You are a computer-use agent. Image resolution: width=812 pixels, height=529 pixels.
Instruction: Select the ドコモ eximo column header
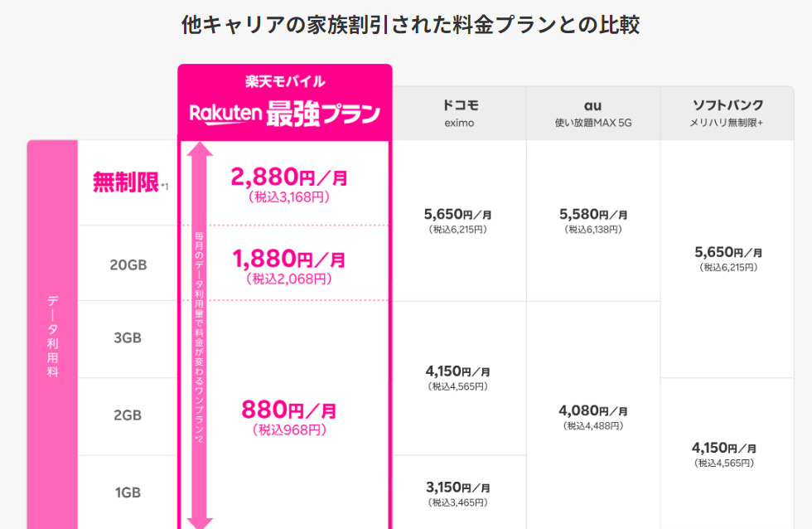click(x=459, y=113)
